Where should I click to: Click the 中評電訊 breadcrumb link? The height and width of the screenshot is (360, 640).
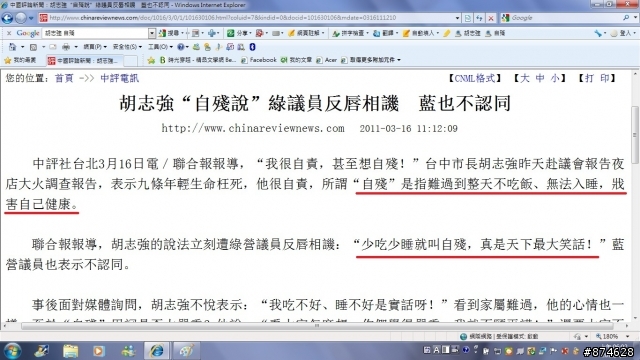pos(120,78)
